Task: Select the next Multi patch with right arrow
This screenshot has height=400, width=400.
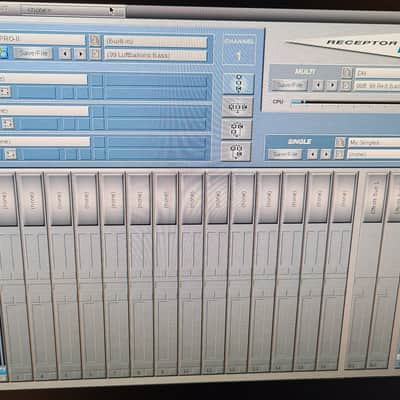Action: pos(332,85)
